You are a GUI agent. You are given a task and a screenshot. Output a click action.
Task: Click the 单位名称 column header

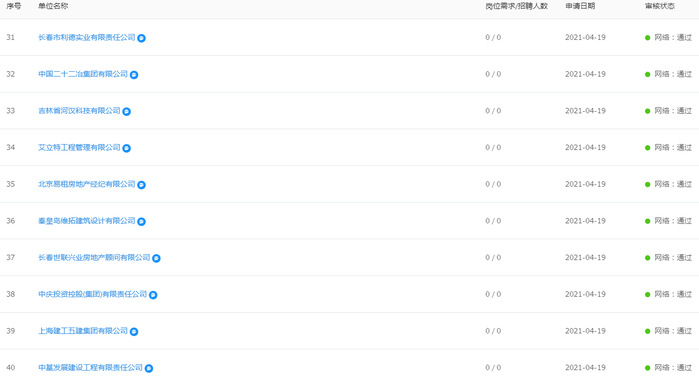(x=53, y=6)
